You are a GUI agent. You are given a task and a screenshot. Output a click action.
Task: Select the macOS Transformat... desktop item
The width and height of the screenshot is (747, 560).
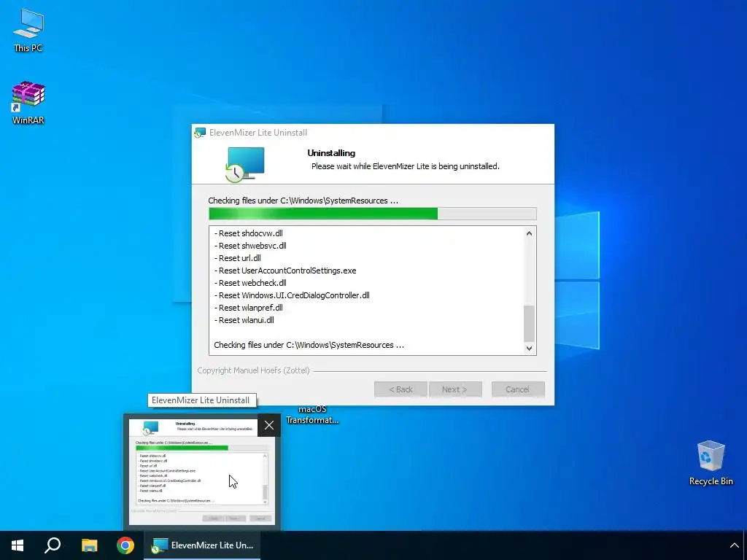click(312, 414)
